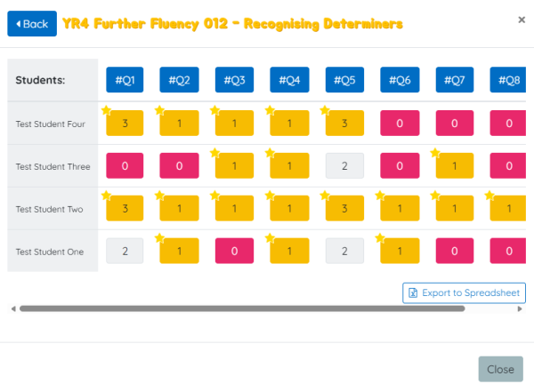Image resolution: width=534 pixels, height=392 pixels.
Task: Click the star on Test Student Four's Q1 score
Action: pos(107,111)
